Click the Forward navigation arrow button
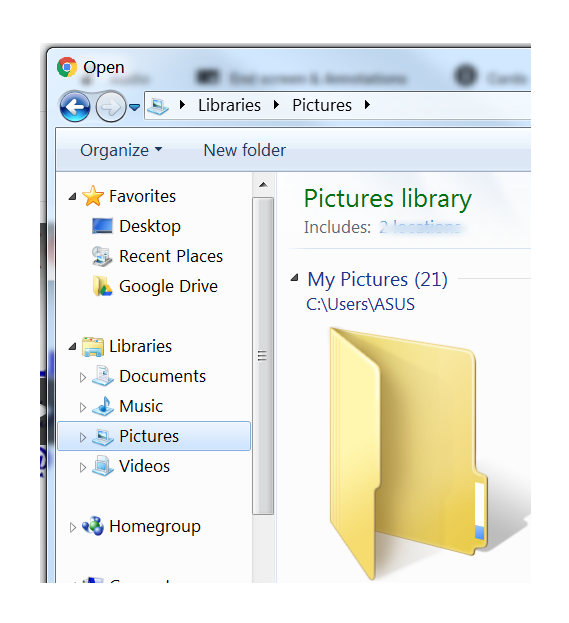This screenshot has width=569, height=623. (111, 106)
